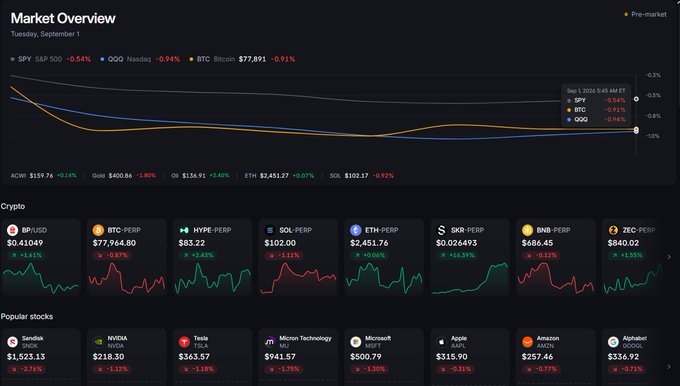This screenshot has width=680, height=386.
Task: Click Micron Technology price $941.57
Action: coord(280,357)
